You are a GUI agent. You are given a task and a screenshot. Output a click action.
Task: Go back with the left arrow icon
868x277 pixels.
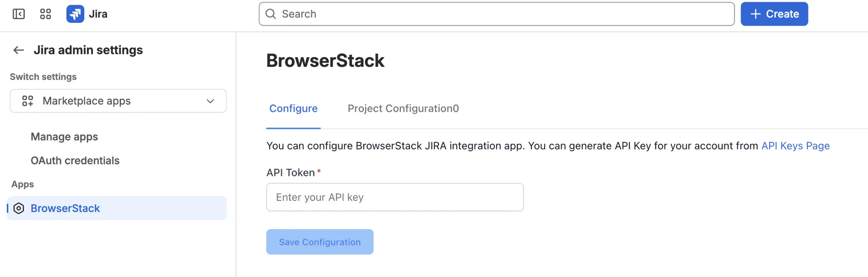[18, 50]
